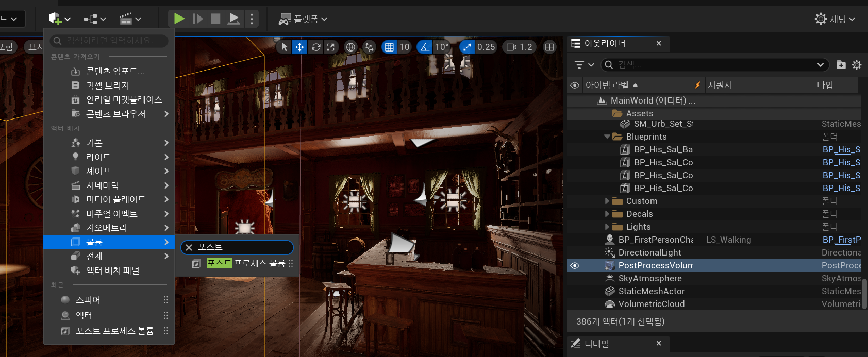868x357 pixels.
Task: Change the scale snap value 0.25
Action: click(486, 47)
